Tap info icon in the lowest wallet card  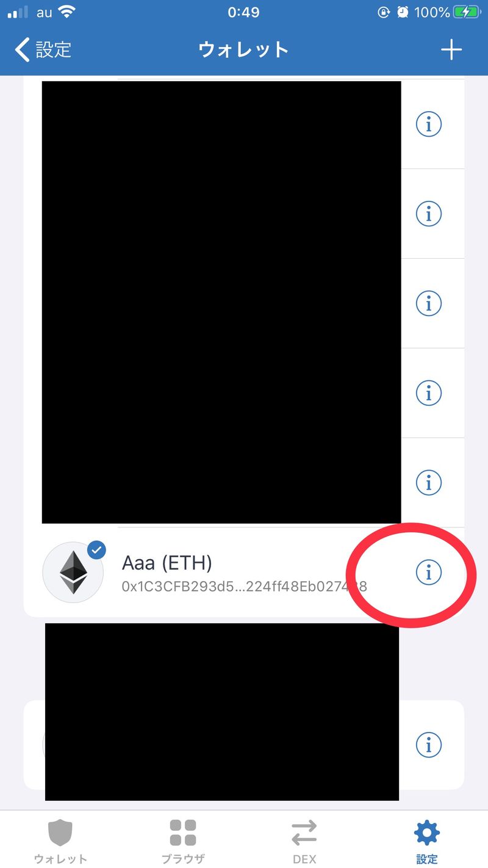pyautogui.click(x=428, y=745)
